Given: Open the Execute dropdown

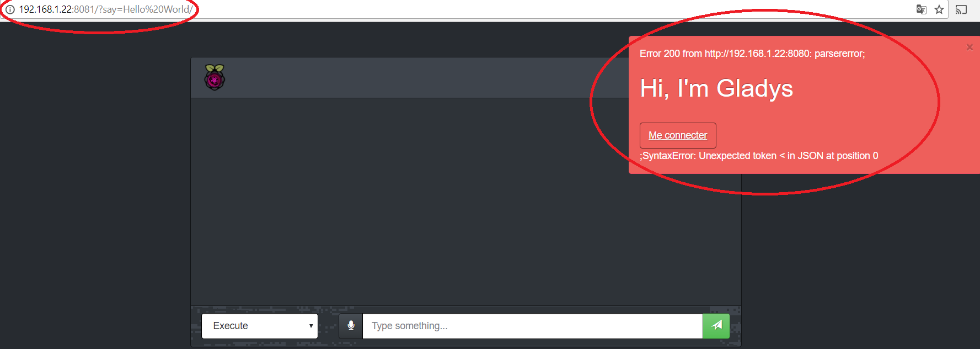Looking at the screenshot, I should coord(260,326).
